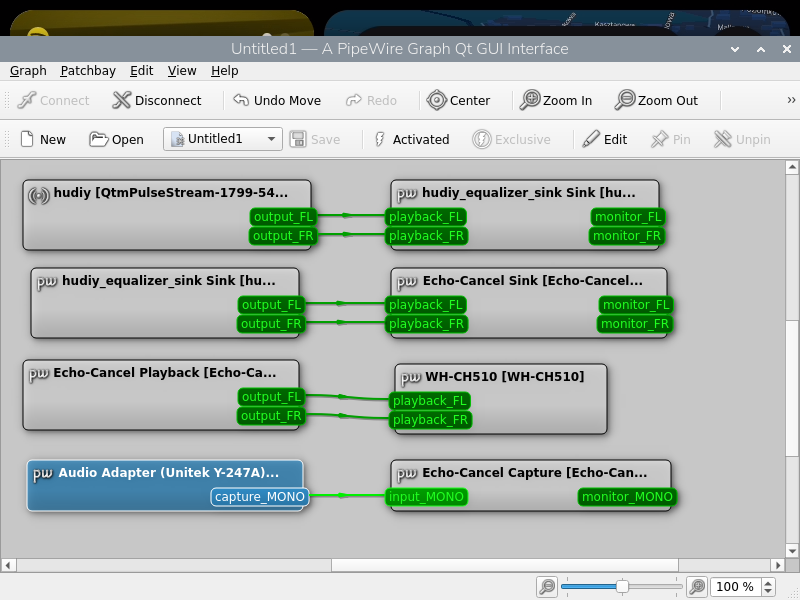
Task: Open the Patchbay menu
Action: (x=88, y=71)
